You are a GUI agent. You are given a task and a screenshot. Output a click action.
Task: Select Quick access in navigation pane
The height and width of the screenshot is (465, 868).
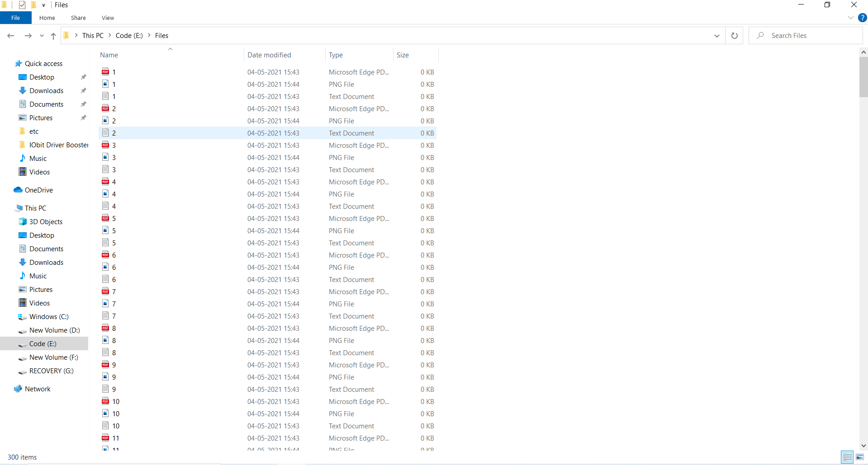point(43,63)
